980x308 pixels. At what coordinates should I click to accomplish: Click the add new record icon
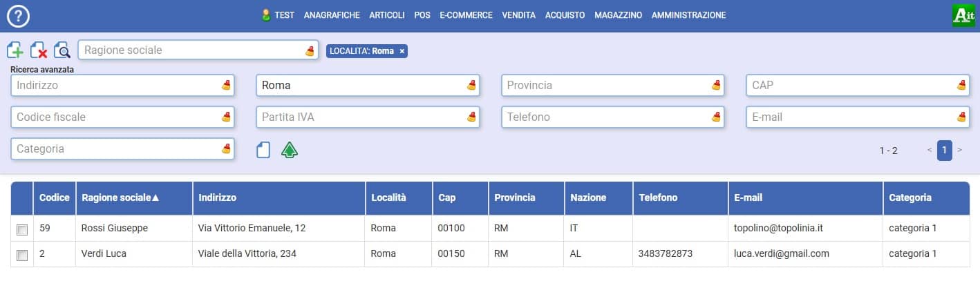[15, 50]
